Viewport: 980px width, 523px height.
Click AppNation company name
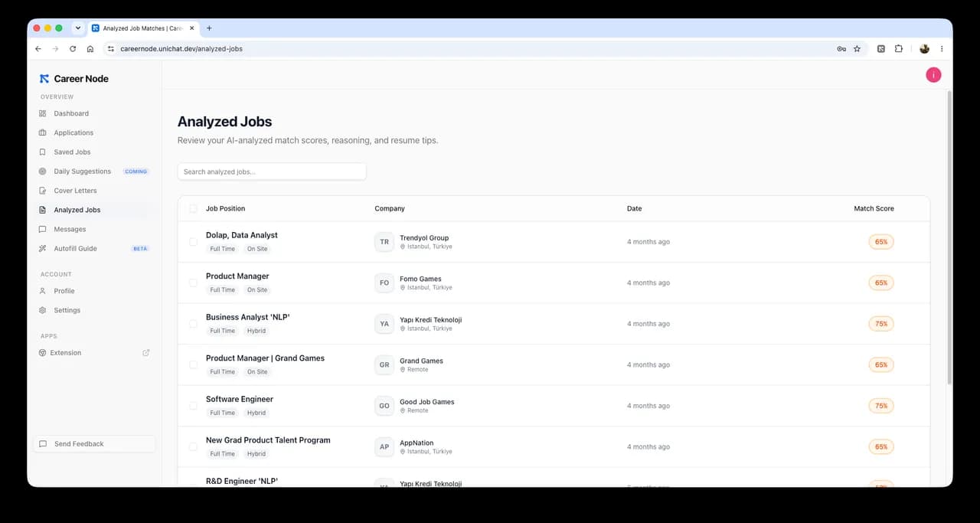pyautogui.click(x=416, y=443)
